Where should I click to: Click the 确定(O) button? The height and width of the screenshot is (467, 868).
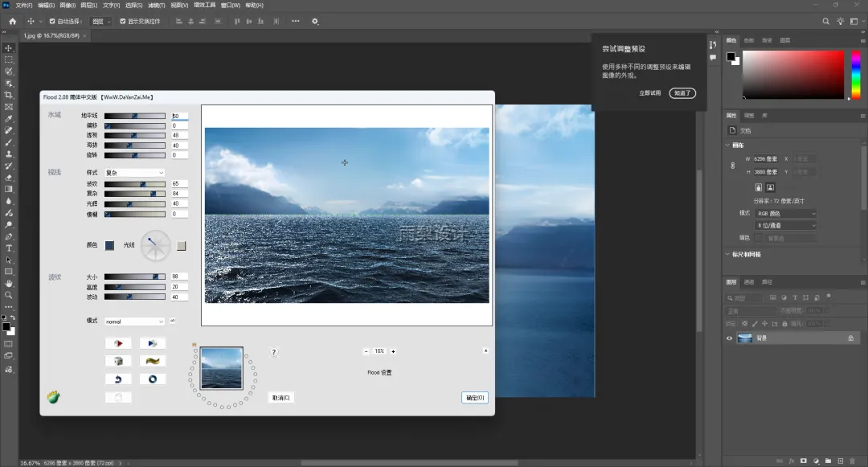[474, 398]
